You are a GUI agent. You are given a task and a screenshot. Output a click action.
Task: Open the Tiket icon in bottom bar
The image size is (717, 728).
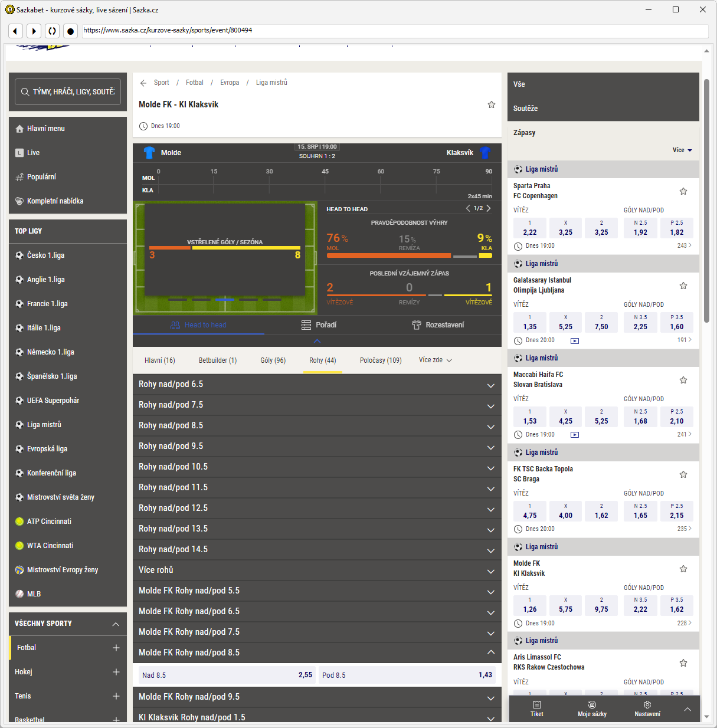point(537,704)
